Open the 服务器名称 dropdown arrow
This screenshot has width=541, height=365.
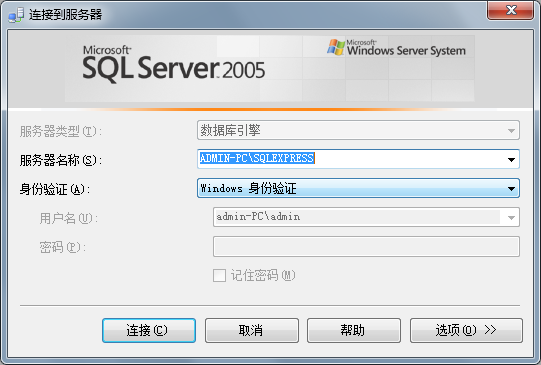[x=511, y=159]
